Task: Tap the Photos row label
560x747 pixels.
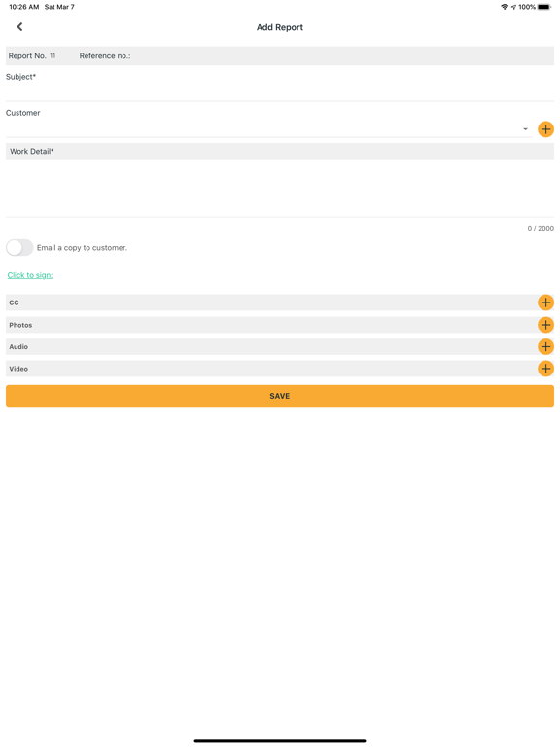Action: pyautogui.click(x=20, y=325)
